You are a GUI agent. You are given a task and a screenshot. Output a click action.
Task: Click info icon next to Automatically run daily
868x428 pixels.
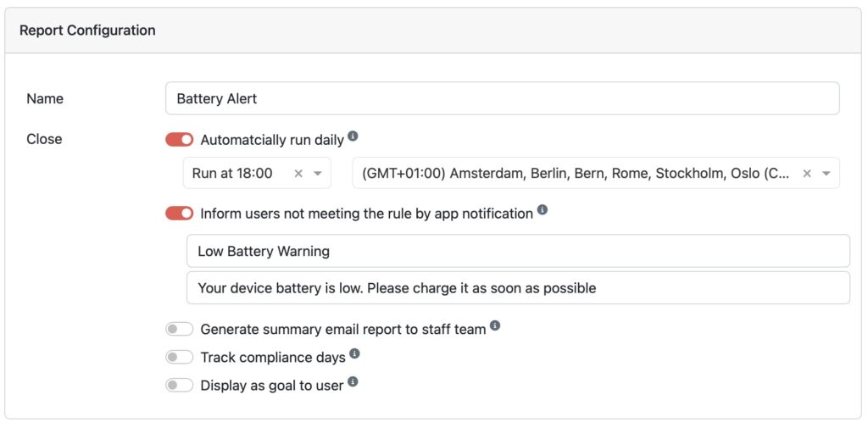click(353, 136)
